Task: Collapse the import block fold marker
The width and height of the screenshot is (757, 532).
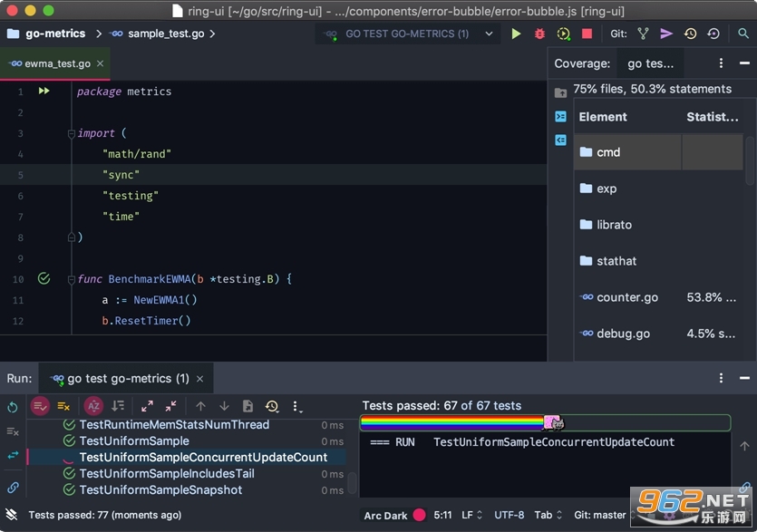Action: coord(71,133)
